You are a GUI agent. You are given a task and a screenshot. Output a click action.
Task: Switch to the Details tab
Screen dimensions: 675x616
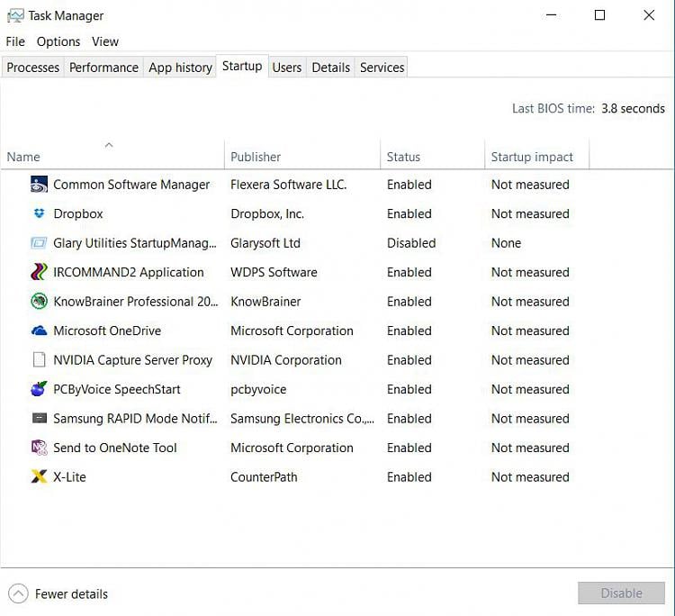330,68
